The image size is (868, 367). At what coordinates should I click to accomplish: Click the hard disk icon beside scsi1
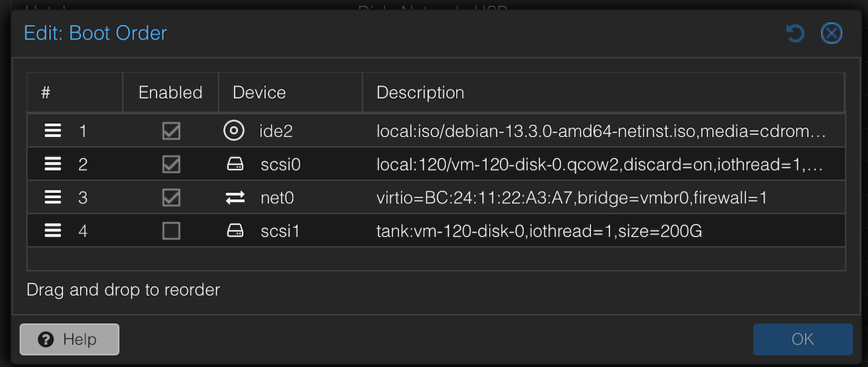click(234, 231)
